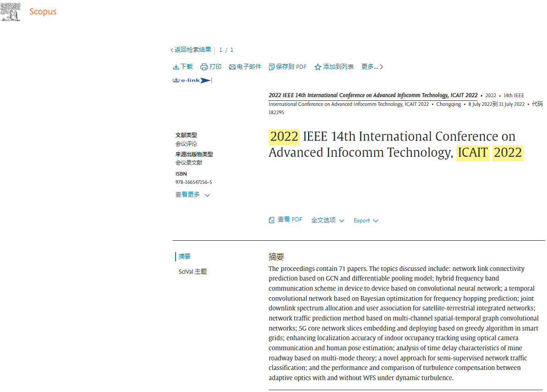547x392 pixels.
Task: Click the ISBN value 978-166547156-5
Action: 193,182
